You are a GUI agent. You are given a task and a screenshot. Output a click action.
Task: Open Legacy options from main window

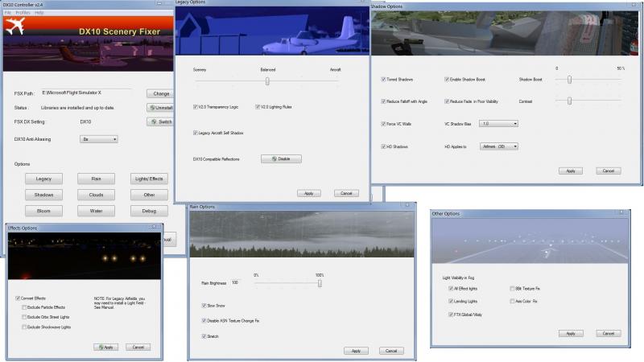point(43,179)
